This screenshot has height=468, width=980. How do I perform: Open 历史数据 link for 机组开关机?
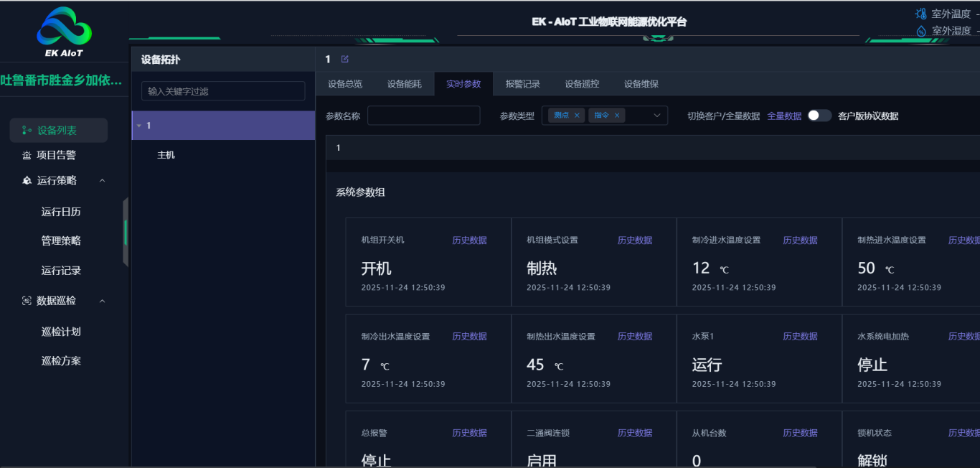pos(469,240)
